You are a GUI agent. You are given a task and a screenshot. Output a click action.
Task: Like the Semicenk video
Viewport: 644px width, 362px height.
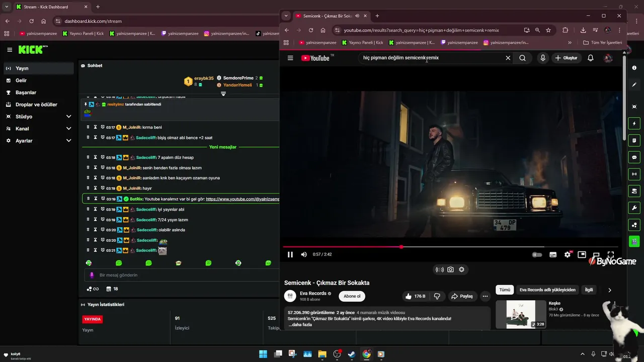click(416, 296)
